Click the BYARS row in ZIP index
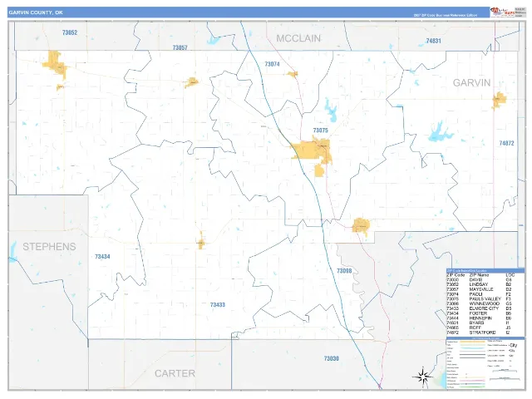The image size is (532, 399). (480, 323)
